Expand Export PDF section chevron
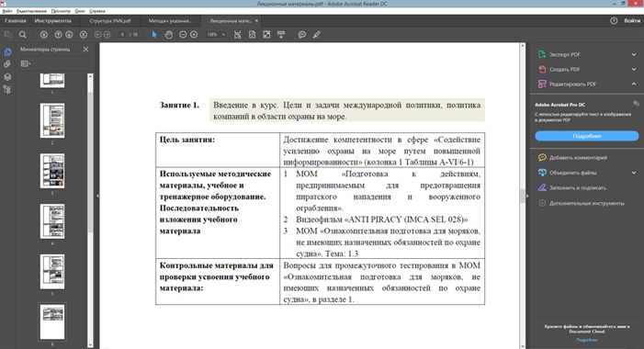Image resolution: width=644 pixels, height=349 pixels. (634, 54)
